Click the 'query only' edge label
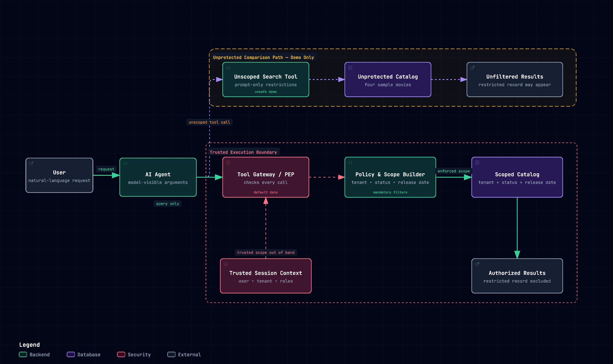The width and height of the screenshot is (613, 364). [168, 204]
